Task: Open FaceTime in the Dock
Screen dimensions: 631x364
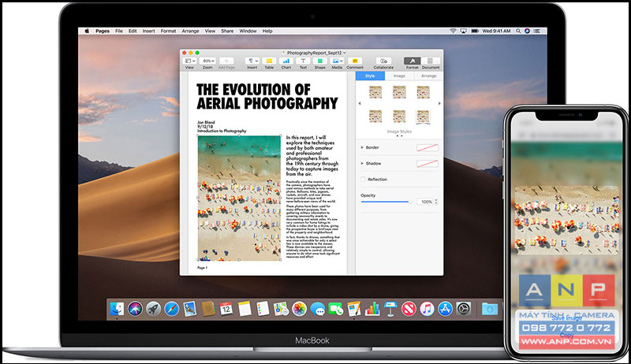Action: (336, 309)
